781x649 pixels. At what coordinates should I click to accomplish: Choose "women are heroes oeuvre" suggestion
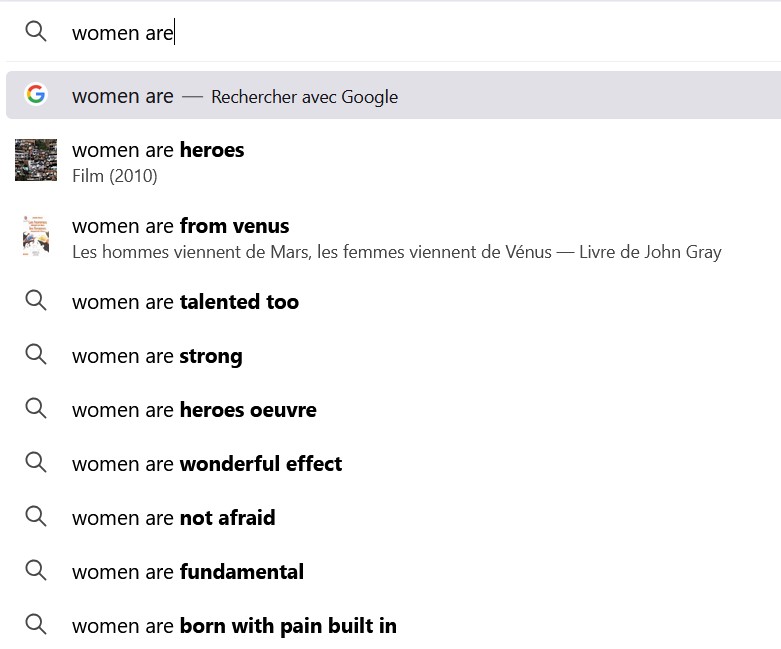click(194, 410)
